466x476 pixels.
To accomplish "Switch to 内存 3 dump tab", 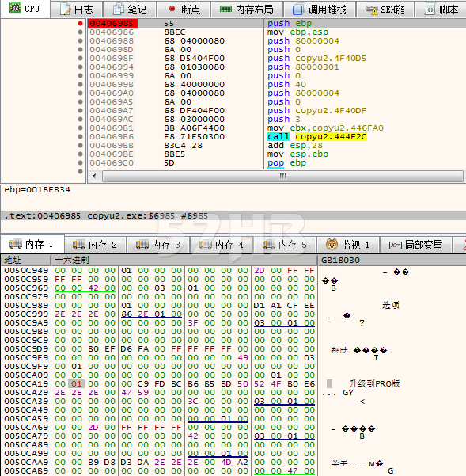I will pos(158,245).
